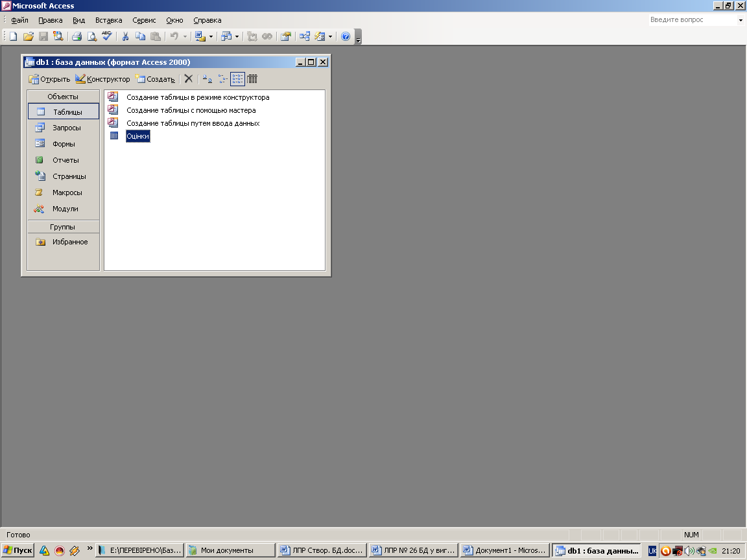Expand the quick launch chevron on taskbar
Screen dimensions: 747x560
pyautogui.click(x=89, y=548)
